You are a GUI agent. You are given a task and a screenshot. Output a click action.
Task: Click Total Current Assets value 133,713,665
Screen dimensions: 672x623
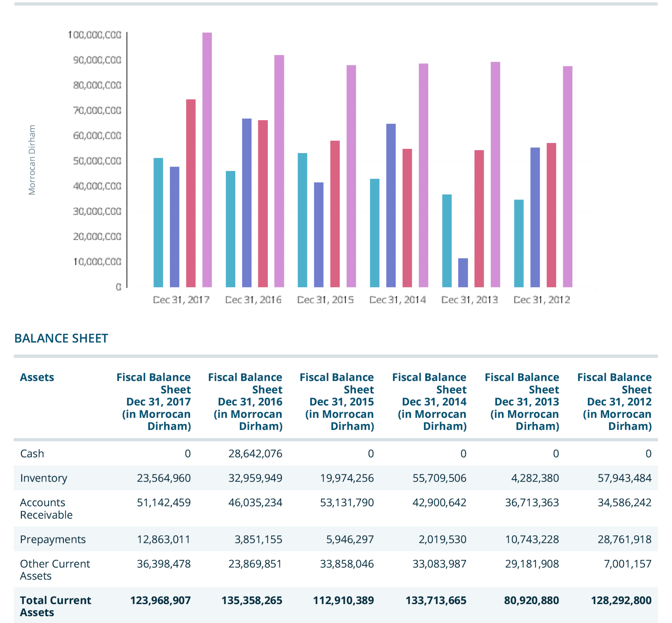pos(436,600)
